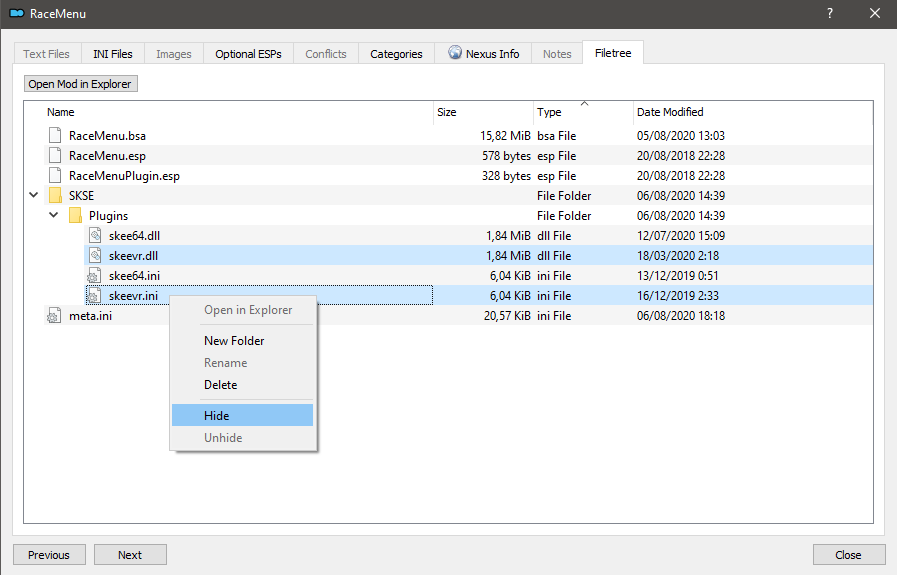Click the Nexus Info globe icon

tap(455, 53)
